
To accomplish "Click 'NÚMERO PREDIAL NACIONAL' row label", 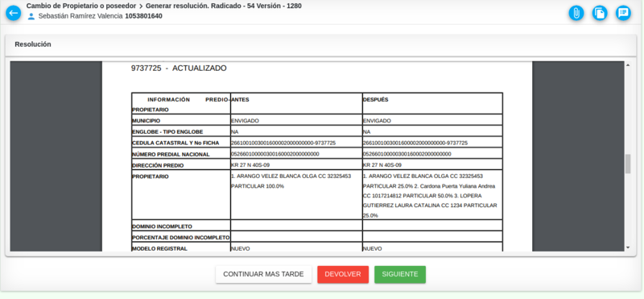I will 171,154.
